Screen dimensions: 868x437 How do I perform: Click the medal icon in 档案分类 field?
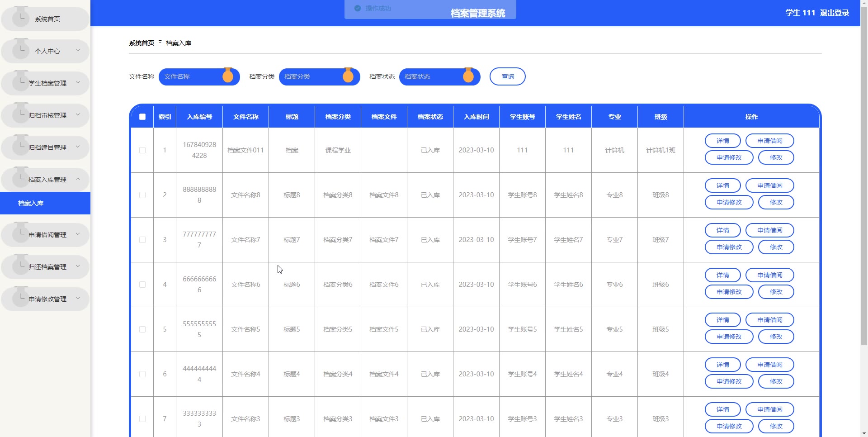point(348,76)
